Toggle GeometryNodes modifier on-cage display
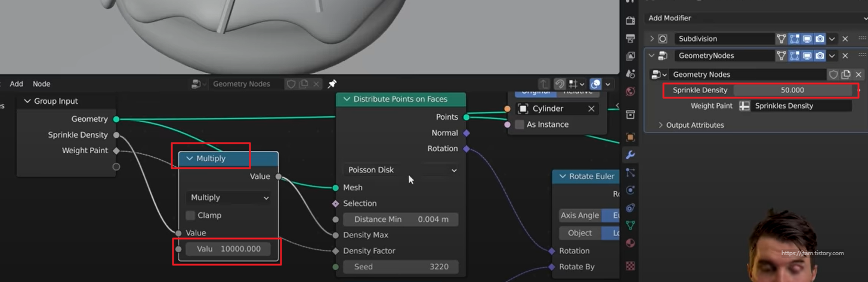Screen dimensions: 868x282 coord(781,55)
